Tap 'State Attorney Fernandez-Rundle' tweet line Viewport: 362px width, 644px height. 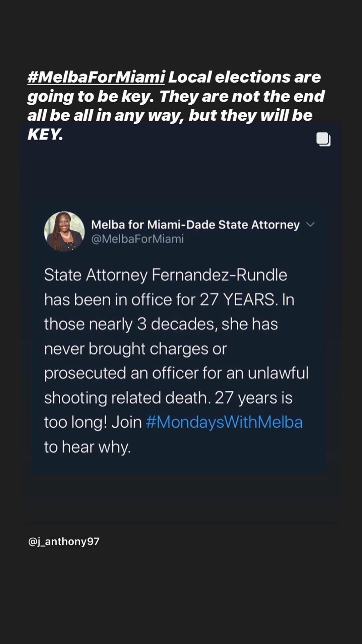[166, 275]
